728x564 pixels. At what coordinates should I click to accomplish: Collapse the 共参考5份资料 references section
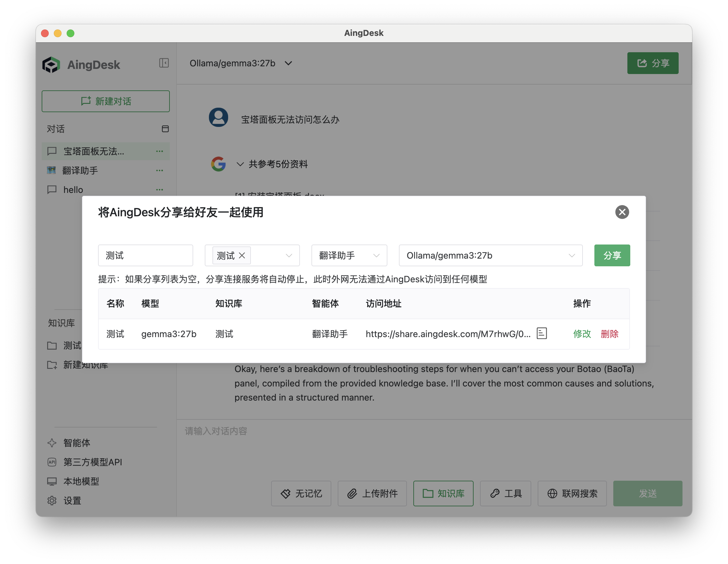(240, 164)
